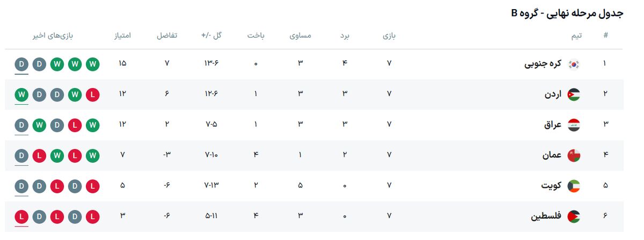This screenshot has height=240, width=644.
Task: Click the Oman flag icon
Action: pos(574,156)
